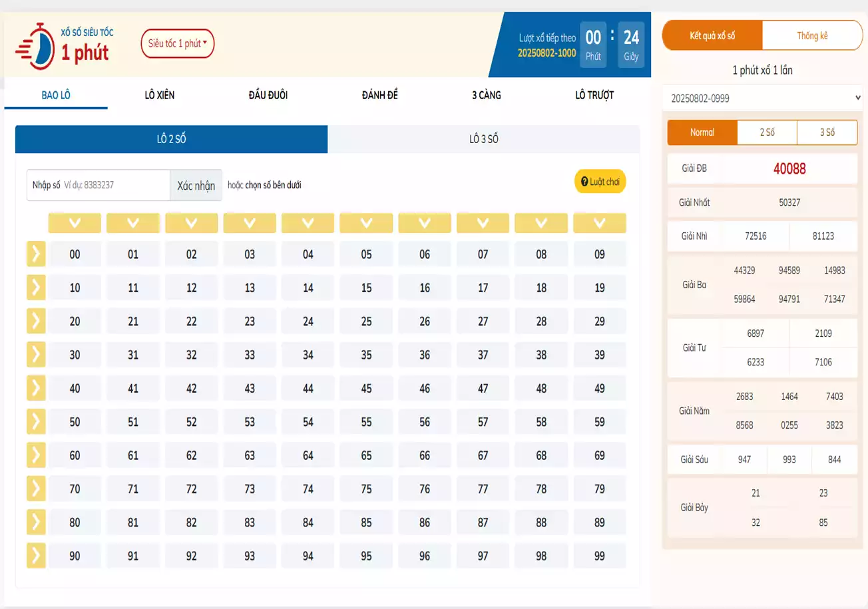Image resolution: width=868 pixels, height=609 pixels.
Task: Switch to ĐẦU ĐUÔI tab
Action: click(x=268, y=95)
